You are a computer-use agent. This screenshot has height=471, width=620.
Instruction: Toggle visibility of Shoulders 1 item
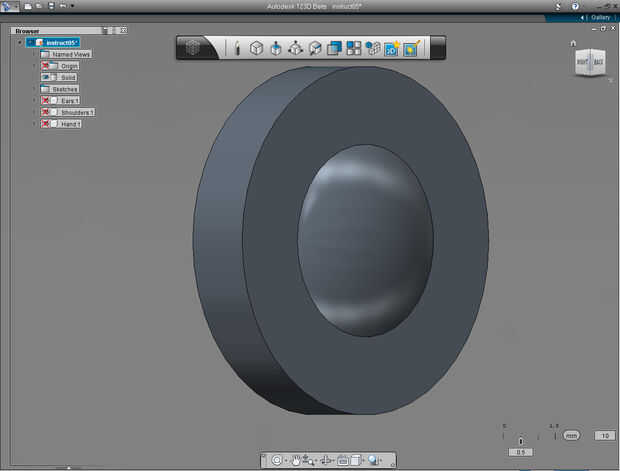[46, 112]
